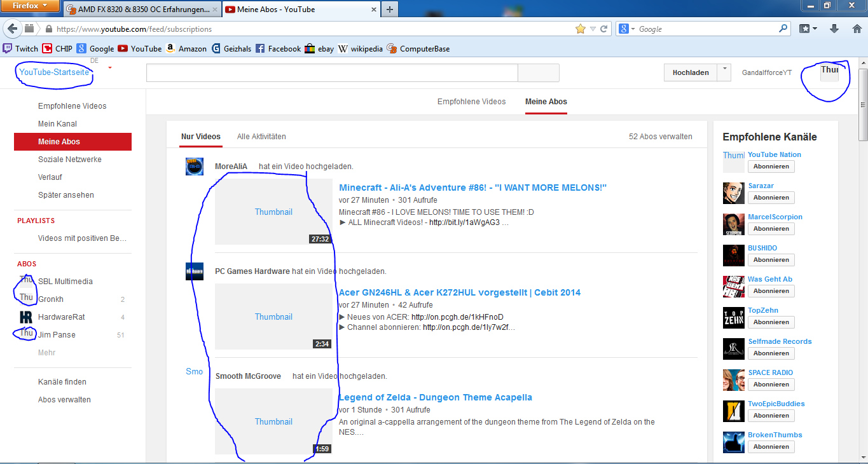Expand Mehr in the Abos list
The height and width of the screenshot is (464, 868).
coord(46,353)
